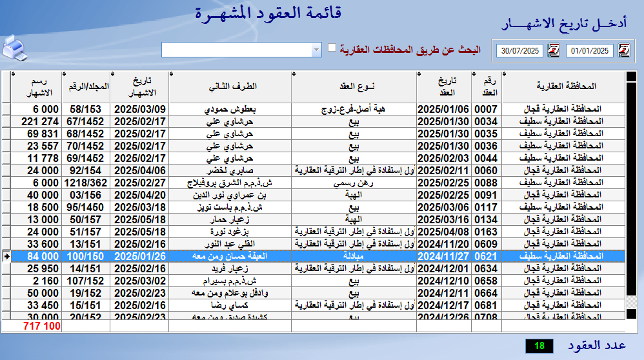Click the row pointer arrow of selected row
Screen dimensions: 644x360
(x=6, y=256)
